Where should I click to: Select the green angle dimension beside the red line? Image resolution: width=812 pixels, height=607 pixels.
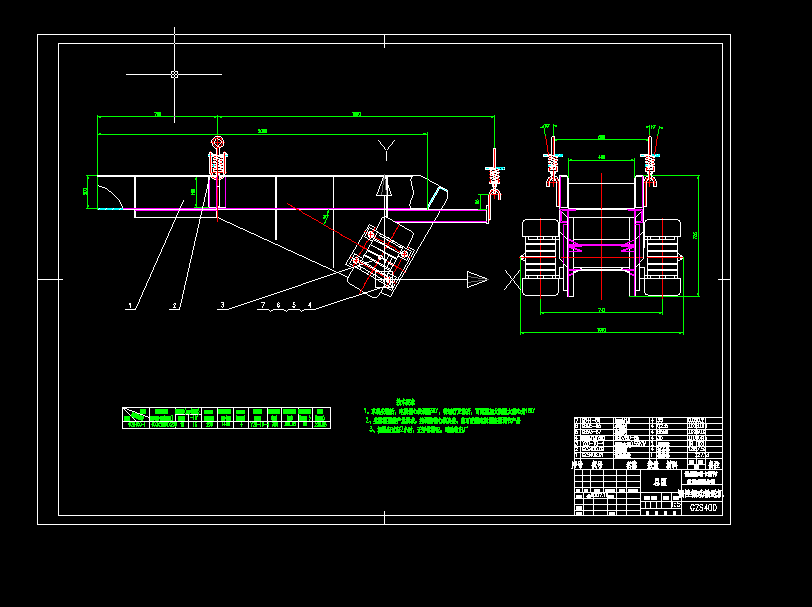click(326, 219)
